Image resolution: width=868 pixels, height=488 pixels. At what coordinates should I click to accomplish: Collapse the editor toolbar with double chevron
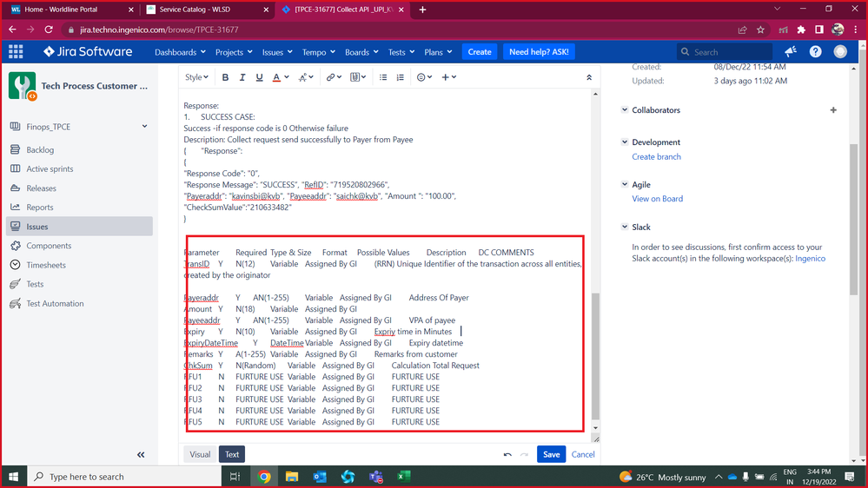589,77
